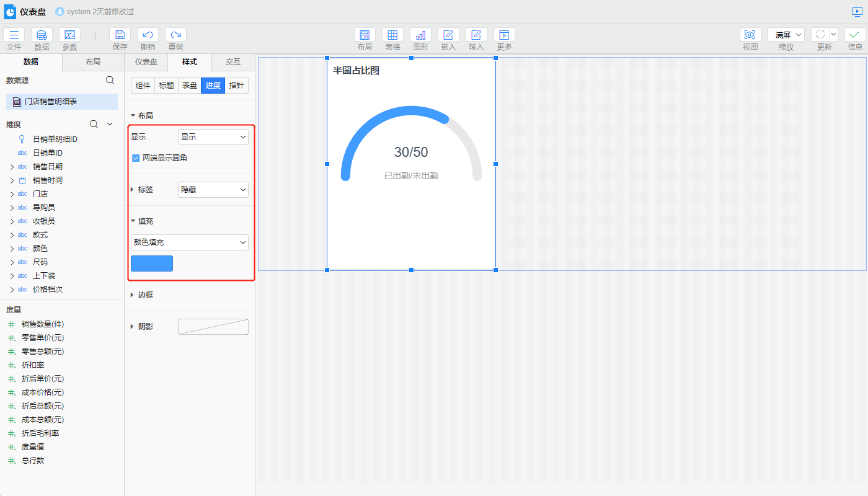Click the Undo (撤销) icon

click(148, 35)
